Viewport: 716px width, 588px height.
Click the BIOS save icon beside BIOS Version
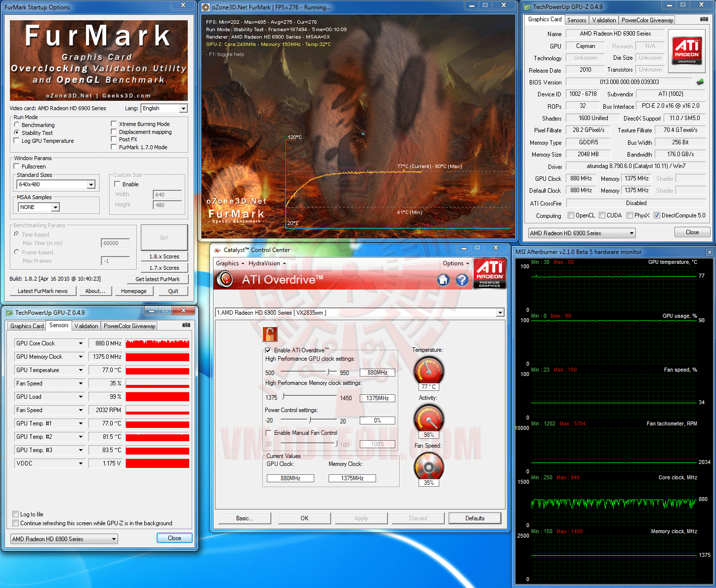700,82
